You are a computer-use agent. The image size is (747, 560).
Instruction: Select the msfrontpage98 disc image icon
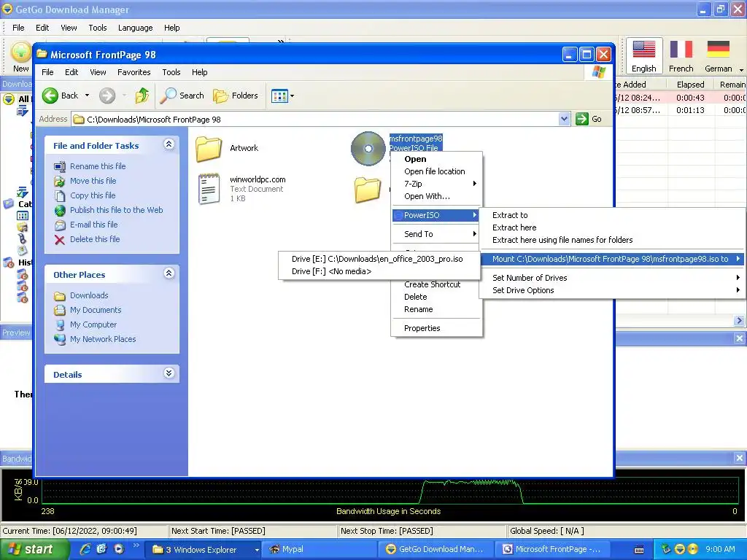coord(368,149)
